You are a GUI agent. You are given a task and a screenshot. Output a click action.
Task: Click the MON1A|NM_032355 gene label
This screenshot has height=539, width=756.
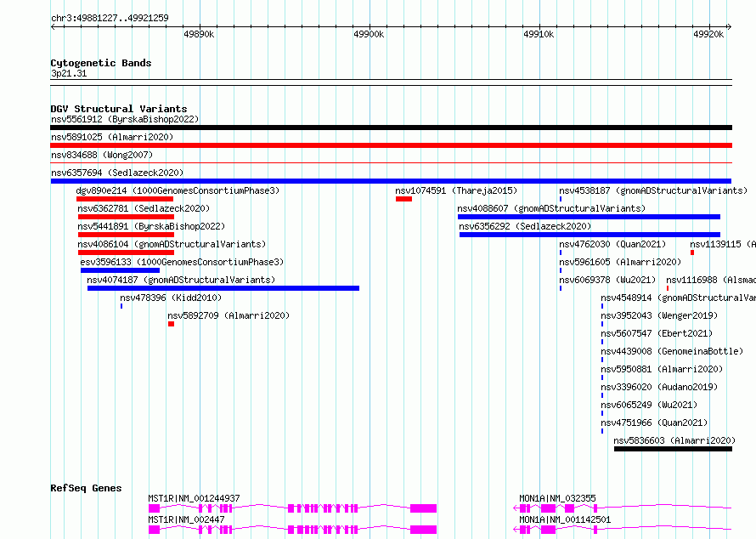tap(557, 498)
